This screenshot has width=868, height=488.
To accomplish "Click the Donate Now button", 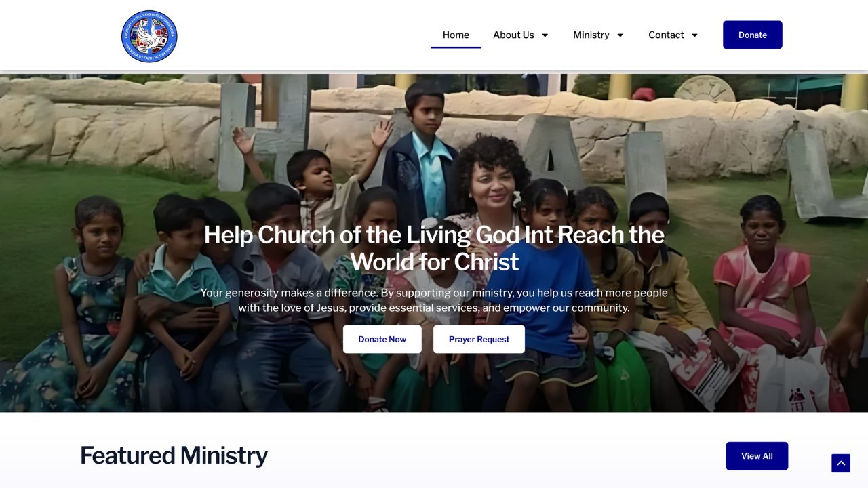I will (x=382, y=339).
